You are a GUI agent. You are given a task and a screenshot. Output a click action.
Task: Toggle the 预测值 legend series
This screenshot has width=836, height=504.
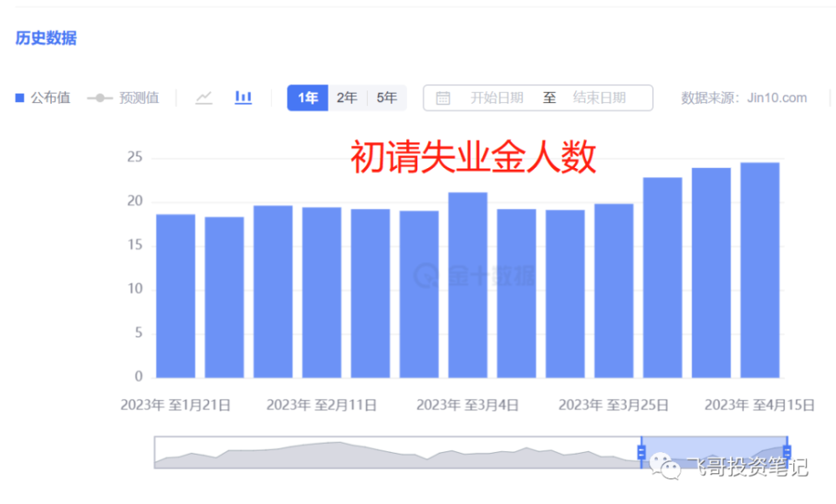coord(123,98)
